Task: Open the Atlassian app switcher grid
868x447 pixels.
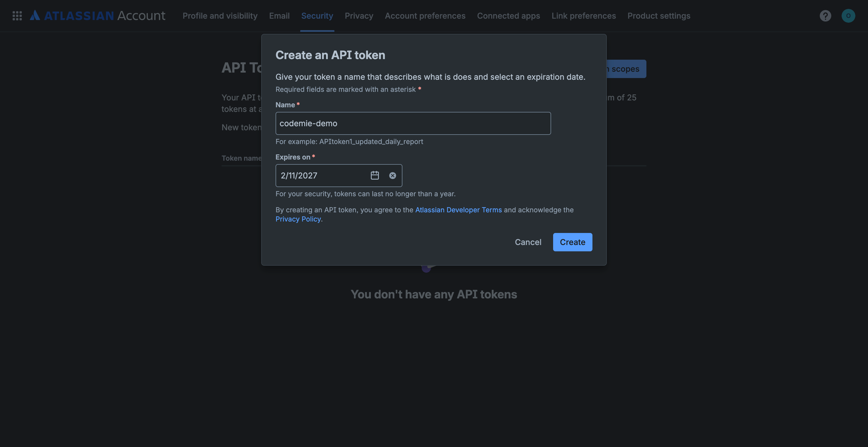Action: pos(17,15)
